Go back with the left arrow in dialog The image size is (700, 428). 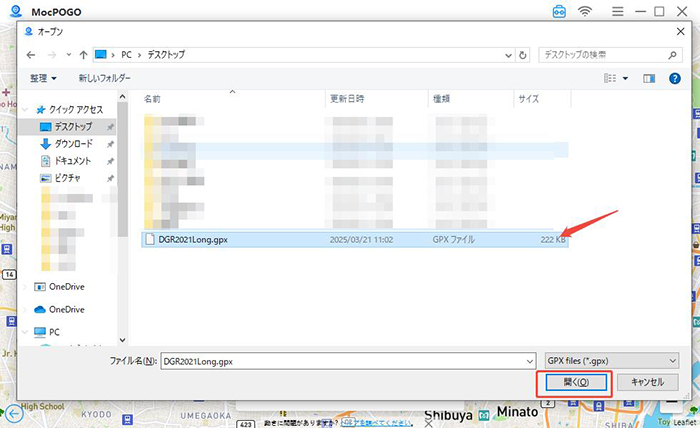pos(31,55)
